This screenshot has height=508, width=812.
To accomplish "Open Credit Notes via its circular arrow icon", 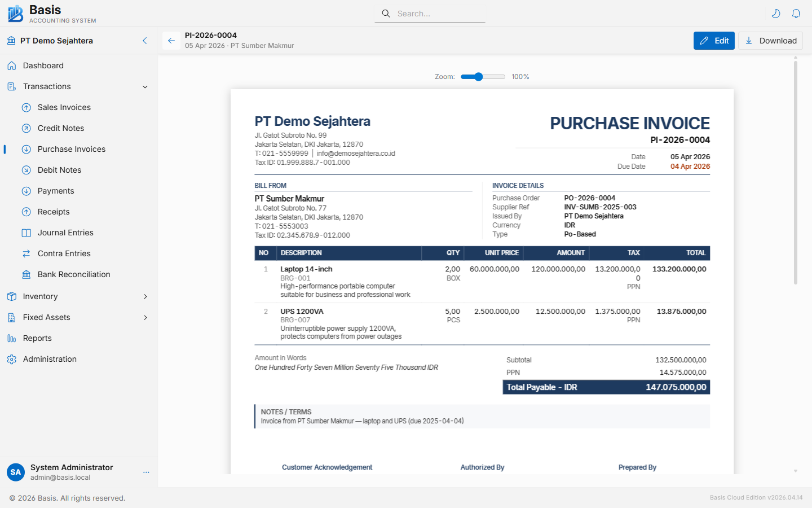I will pyautogui.click(x=26, y=128).
